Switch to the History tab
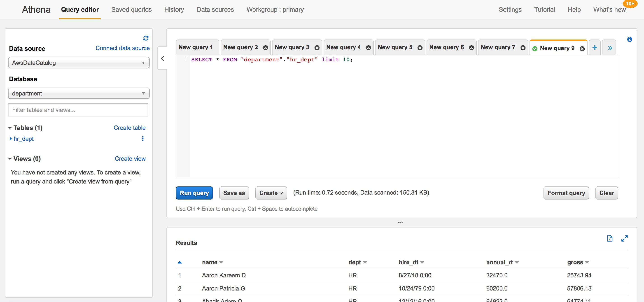Screen dimensions: 644x302 pyautogui.click(x=173, y=9)
